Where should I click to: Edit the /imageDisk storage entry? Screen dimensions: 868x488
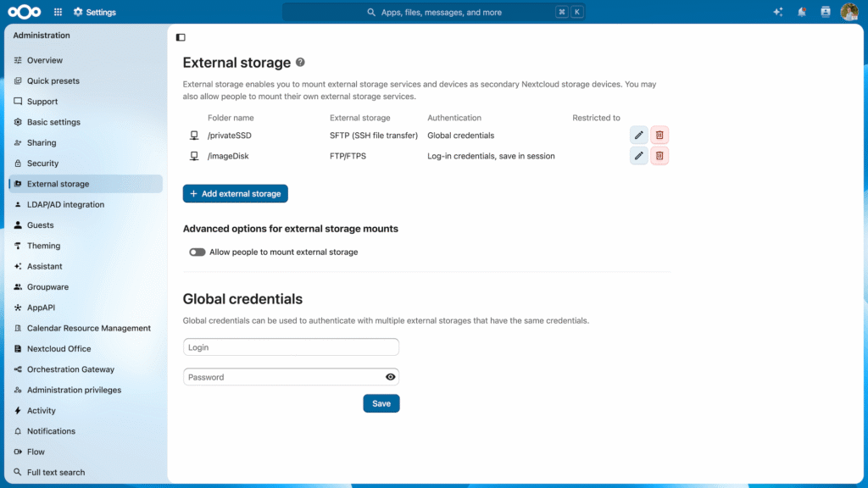click(x=639, y=156)
